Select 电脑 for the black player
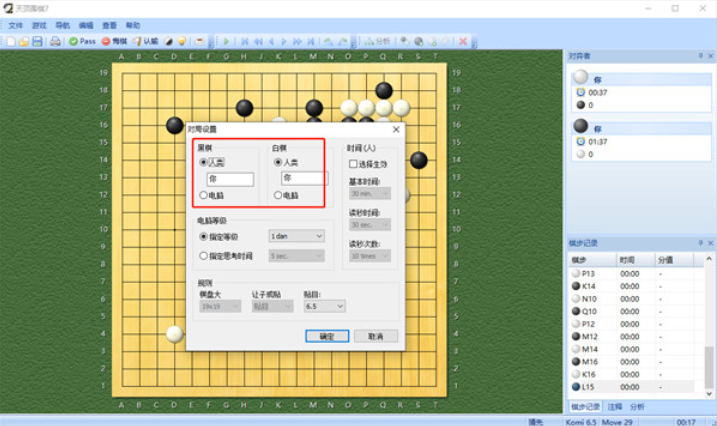Image resolution: width=717 pixels, height=426 pixels. tap(204, 196)
